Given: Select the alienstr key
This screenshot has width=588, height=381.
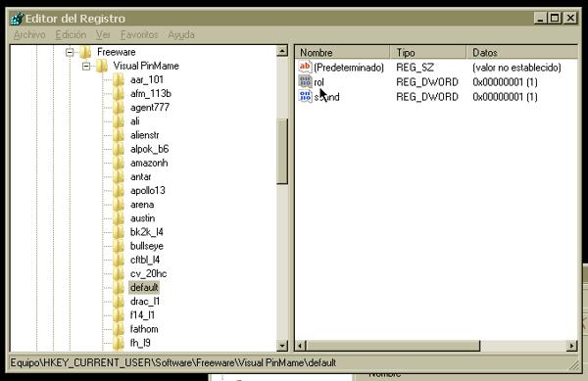Looking at the screenshot, I should click(144, 135).
